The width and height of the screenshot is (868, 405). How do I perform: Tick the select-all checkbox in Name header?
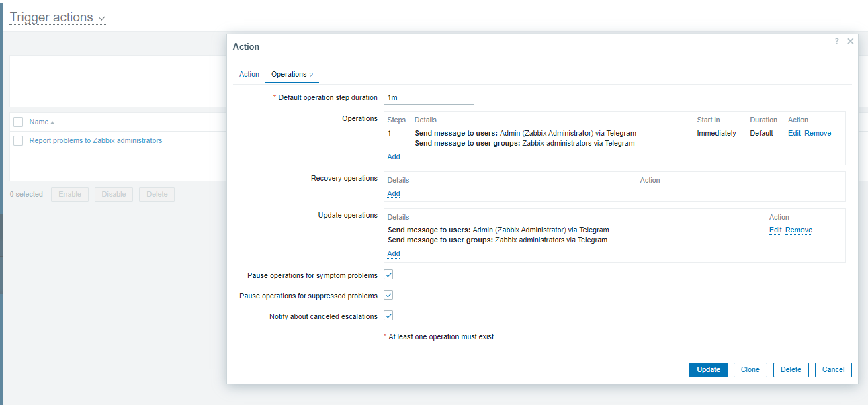click(18, 122)
